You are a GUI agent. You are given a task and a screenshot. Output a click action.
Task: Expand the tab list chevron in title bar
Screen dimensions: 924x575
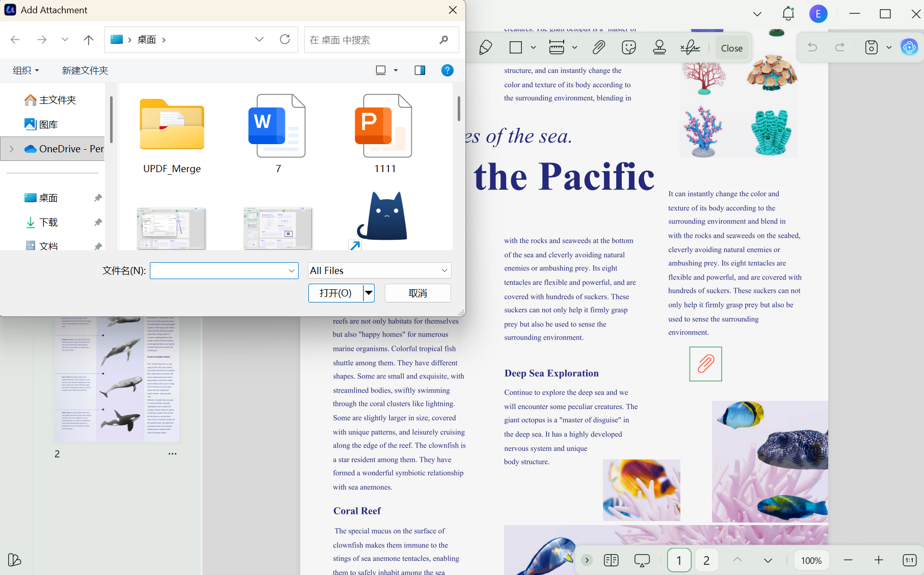point(757,14)
